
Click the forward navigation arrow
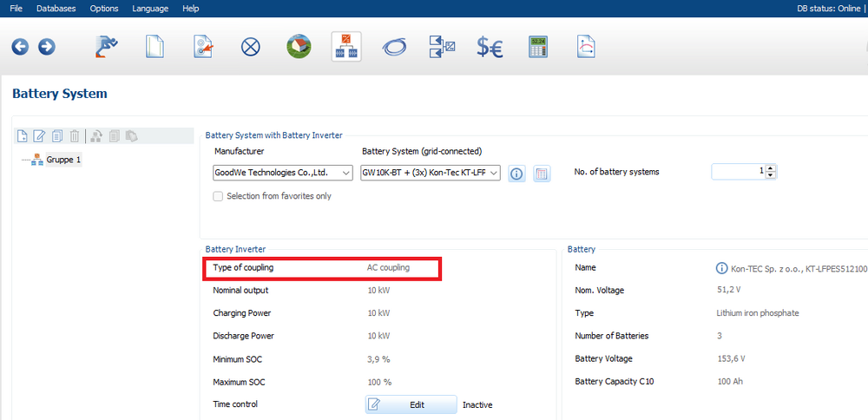coord(47,46)
